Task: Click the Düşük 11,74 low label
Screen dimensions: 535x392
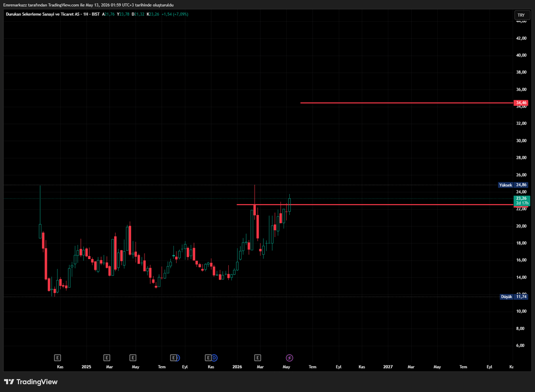Action: [514, 296]
